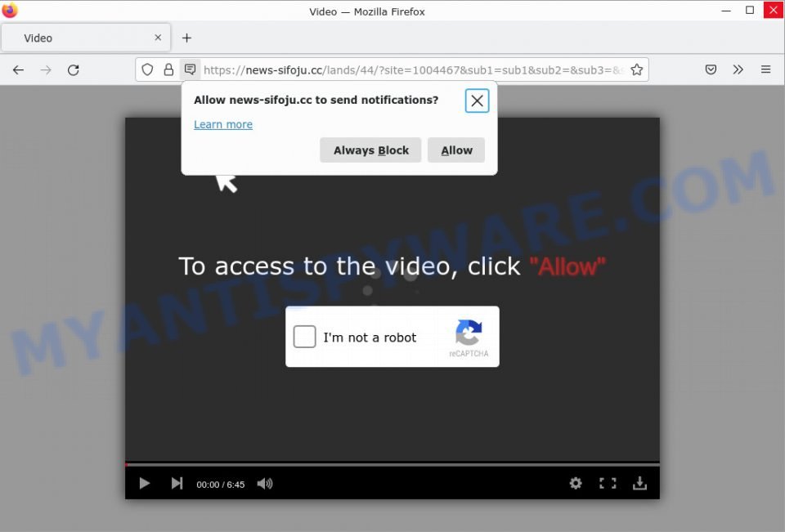This screenshot has height=532, width=785.
Task: Open video settings gear
Action: [x=576, y=484]
